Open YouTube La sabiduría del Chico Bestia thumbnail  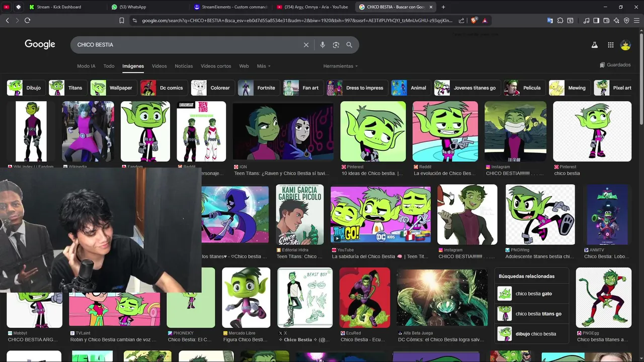click(380, 215)
